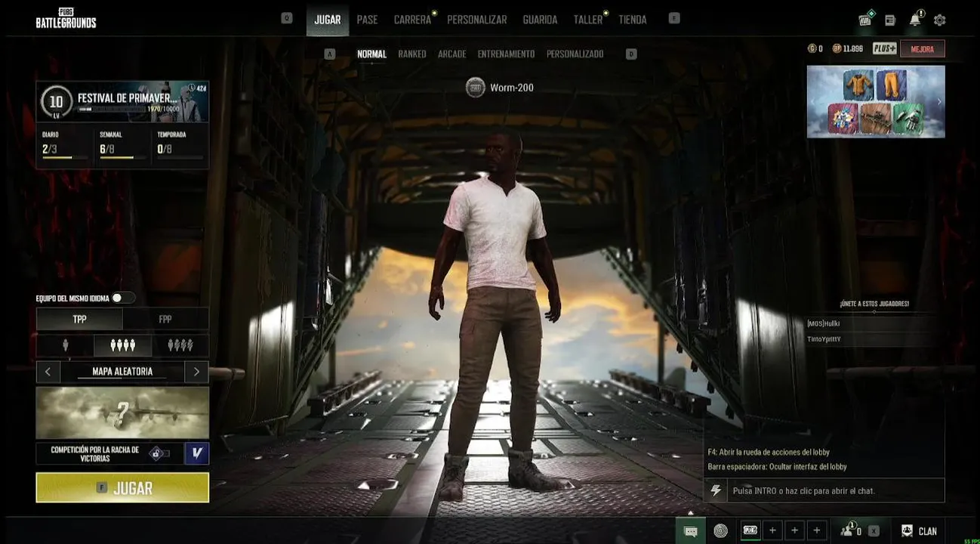Open the store items banner thumbnail
The height and width of the screenshot is (544, 980).
point(876,101)
